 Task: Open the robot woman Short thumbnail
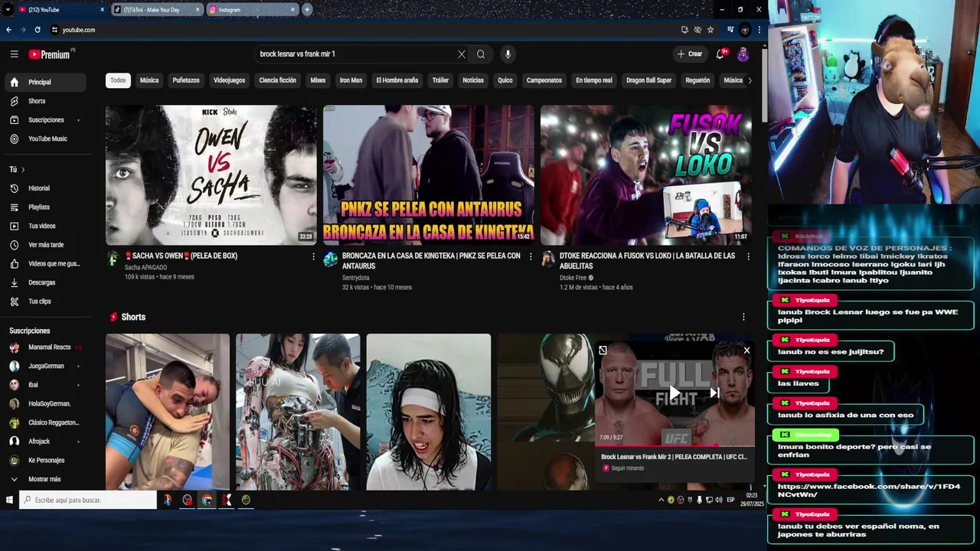(298, 412)
